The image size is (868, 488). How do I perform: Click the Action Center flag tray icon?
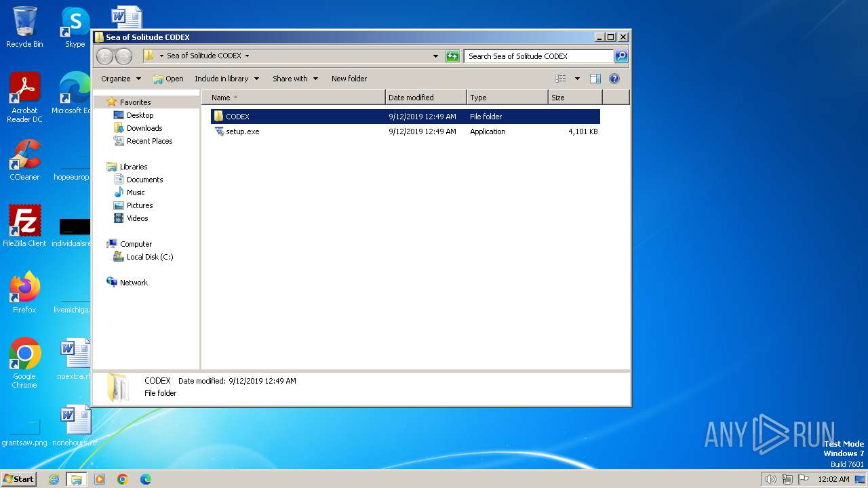point(804,479)
